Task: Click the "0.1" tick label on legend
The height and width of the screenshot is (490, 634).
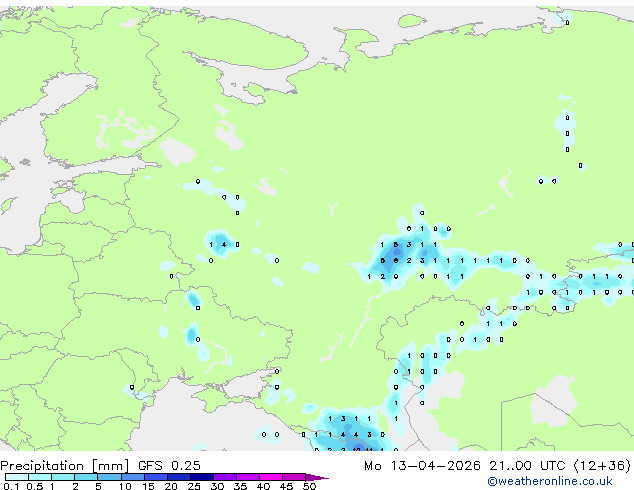Action: point(10,487)
